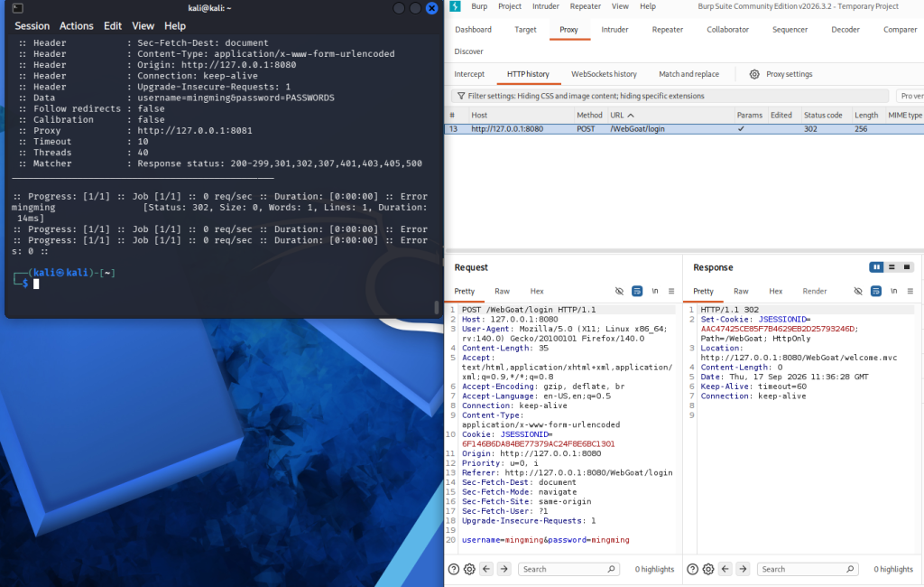Sort by Status code column header

pos(823,116)
